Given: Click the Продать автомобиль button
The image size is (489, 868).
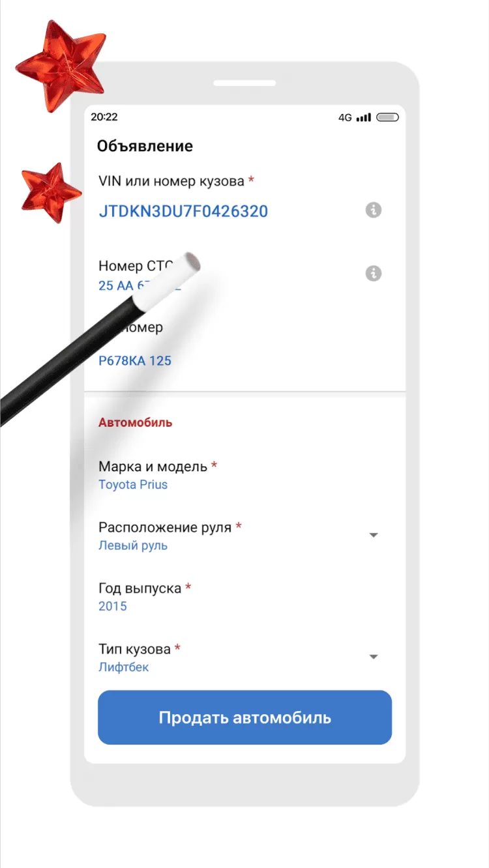Looking at the screenshot, I should pyautogui.click(x=244, y=717).
